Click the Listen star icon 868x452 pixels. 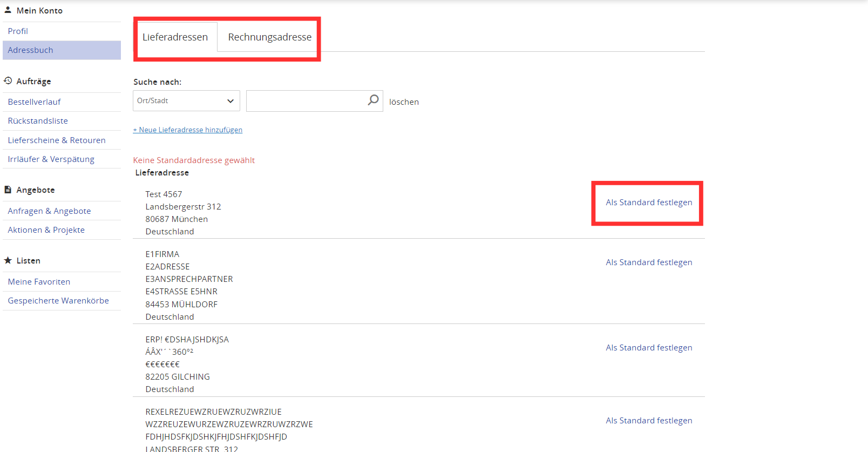pyautogui.click(x=8, y=260)
